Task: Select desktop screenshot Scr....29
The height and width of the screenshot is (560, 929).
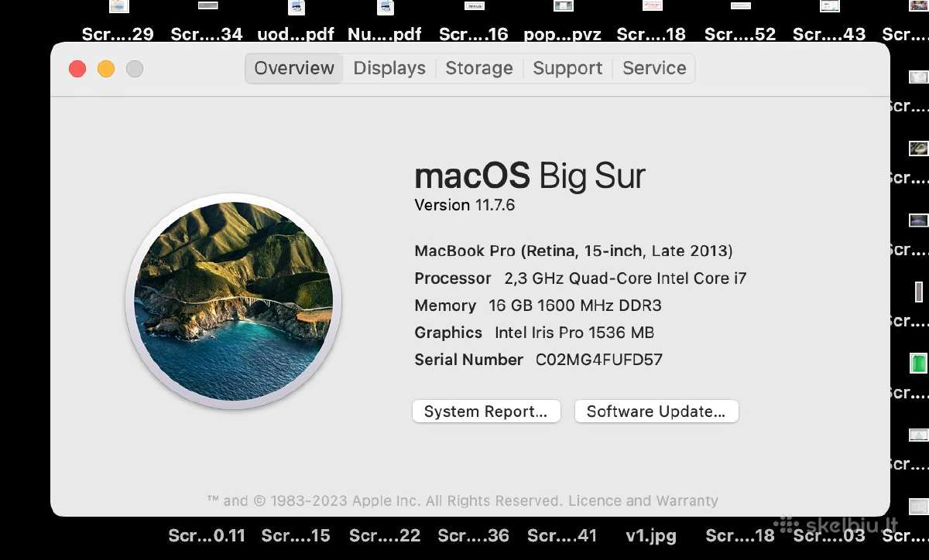Action: click(x=118, y=34)
